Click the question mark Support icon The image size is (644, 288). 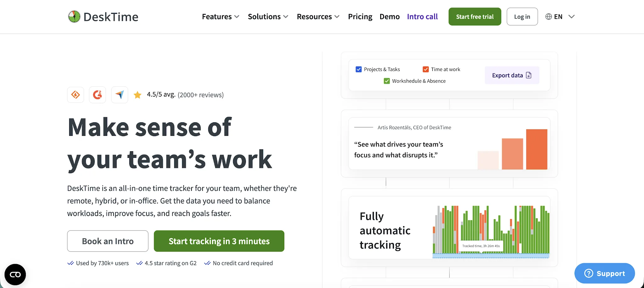tap(589, 273)
